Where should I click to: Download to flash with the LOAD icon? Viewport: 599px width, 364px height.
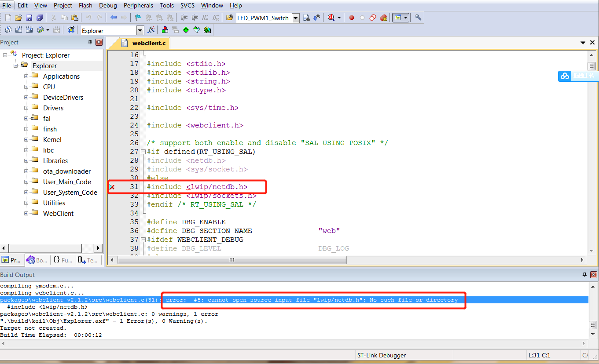(71, 30)
